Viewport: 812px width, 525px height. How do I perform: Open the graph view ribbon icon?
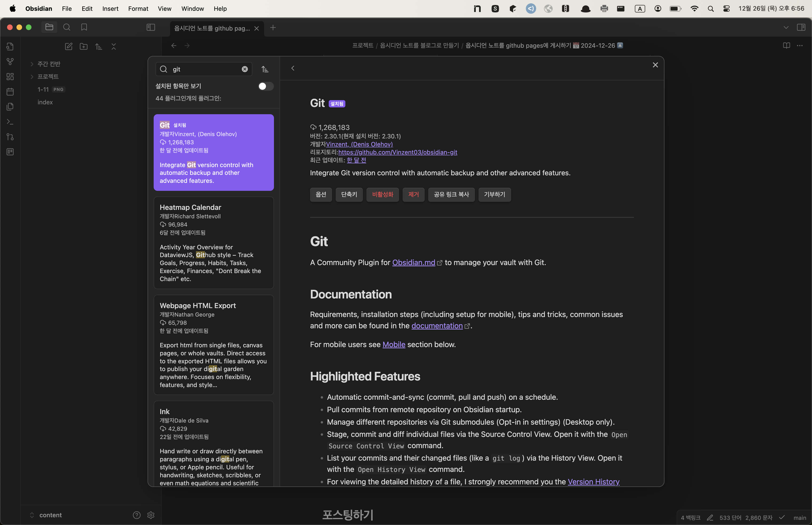click(x=10, y=61)
